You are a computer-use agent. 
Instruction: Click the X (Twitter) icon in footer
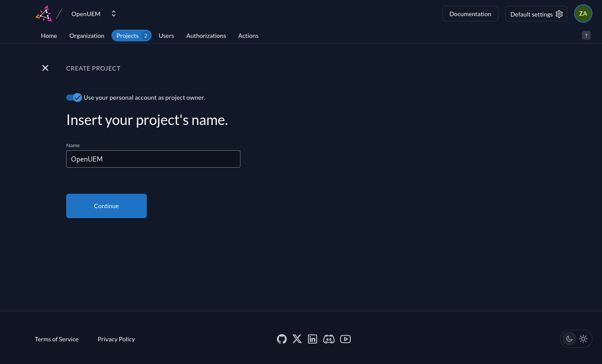297,339
